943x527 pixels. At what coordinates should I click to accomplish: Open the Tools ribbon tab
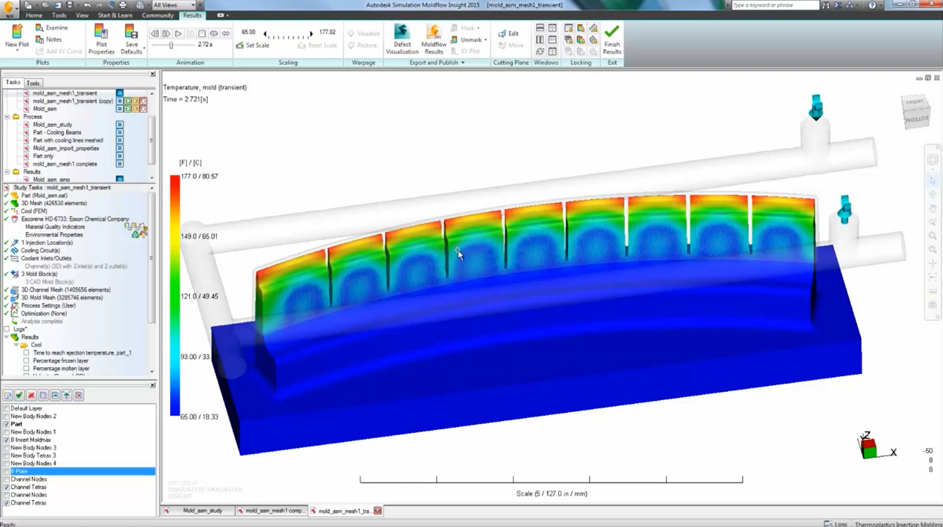tap(59, 15)
